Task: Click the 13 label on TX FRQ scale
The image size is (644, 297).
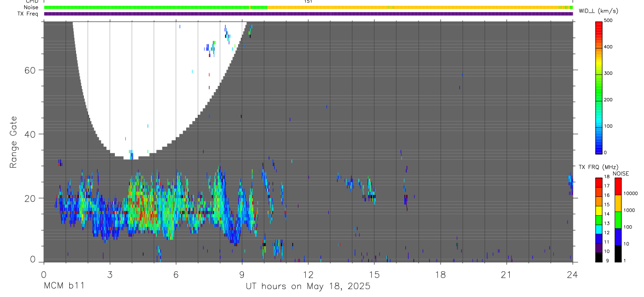Action: tap(607, 223)
